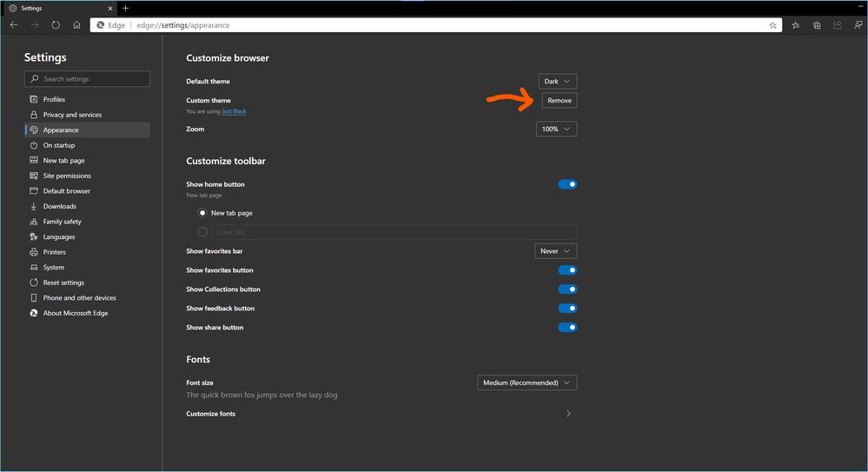
Task: Open the home page via home icon
Action: [77, 25]
